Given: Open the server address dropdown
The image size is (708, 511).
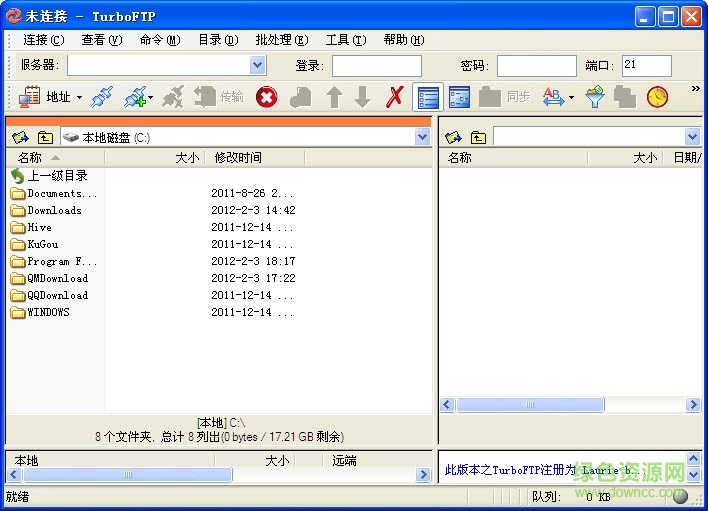Looking at the screenshot, I should tap(257, 65).
